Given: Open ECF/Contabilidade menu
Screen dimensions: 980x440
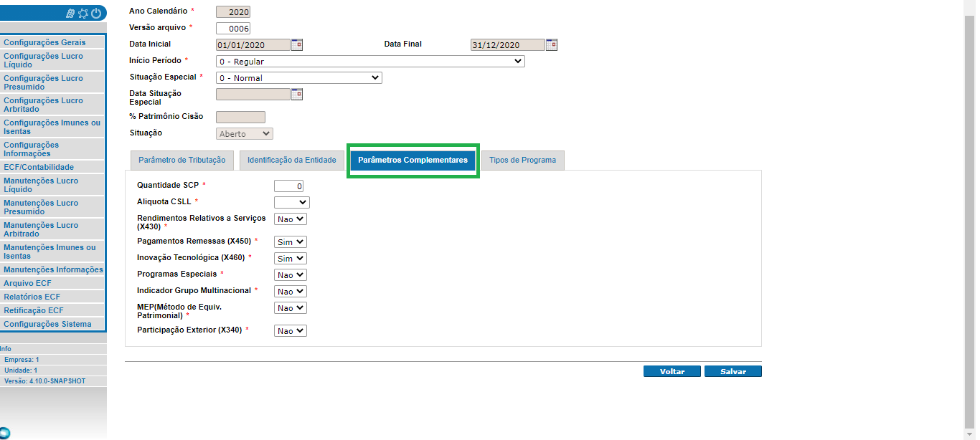Looking at the screenshot, I should [53, 167].
